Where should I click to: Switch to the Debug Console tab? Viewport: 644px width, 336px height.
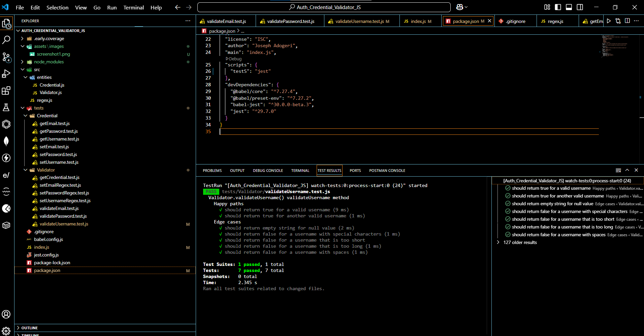tap(268, 171)
